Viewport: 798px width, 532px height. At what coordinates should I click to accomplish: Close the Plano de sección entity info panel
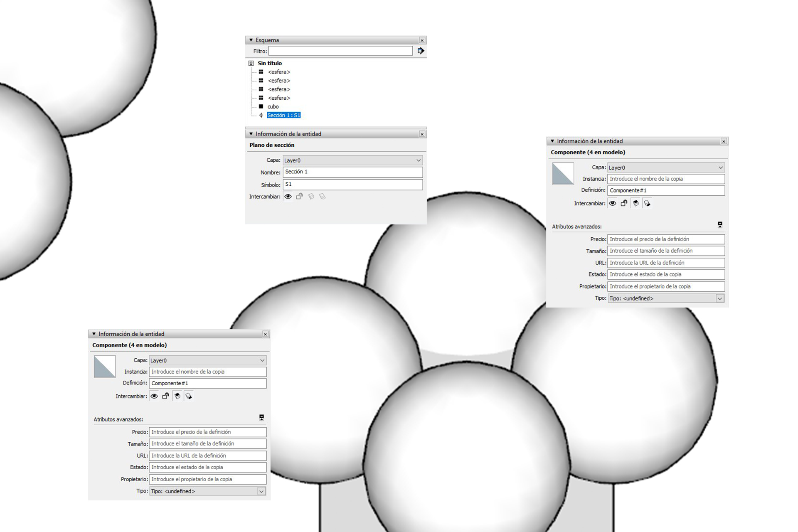422,134
